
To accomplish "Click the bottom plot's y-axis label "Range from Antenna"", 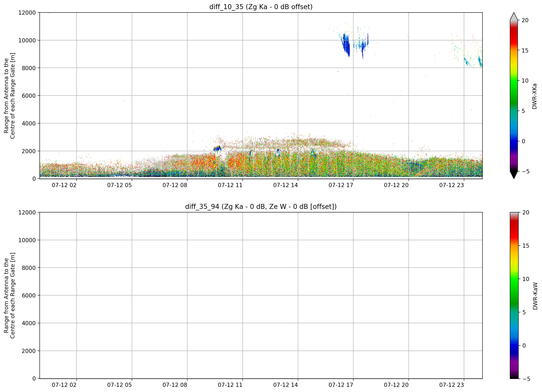I will pyautogui.click(x=9, y=295).
